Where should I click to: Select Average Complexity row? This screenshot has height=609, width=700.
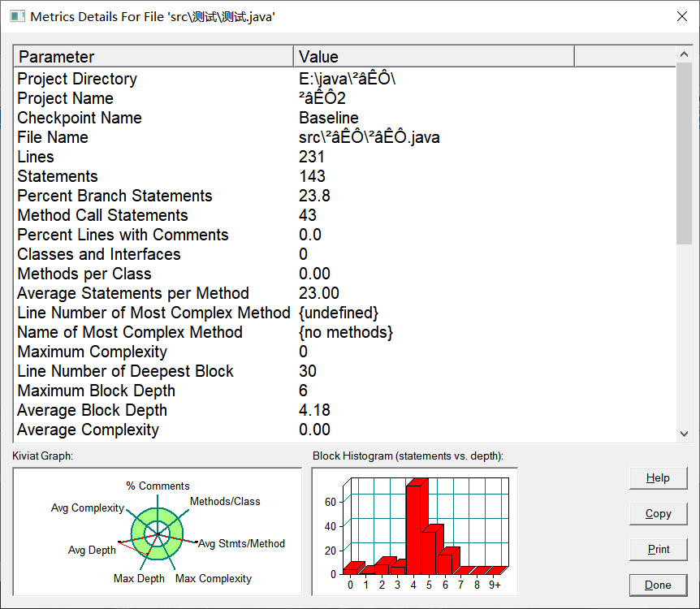coord(344,430)
